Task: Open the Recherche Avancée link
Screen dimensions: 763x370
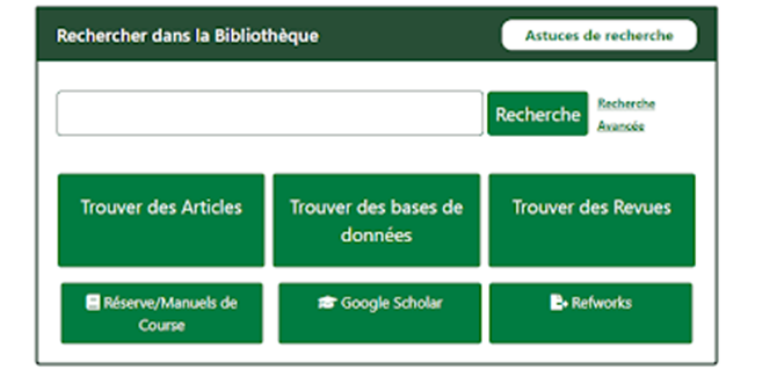Action: tap(626, 114)
